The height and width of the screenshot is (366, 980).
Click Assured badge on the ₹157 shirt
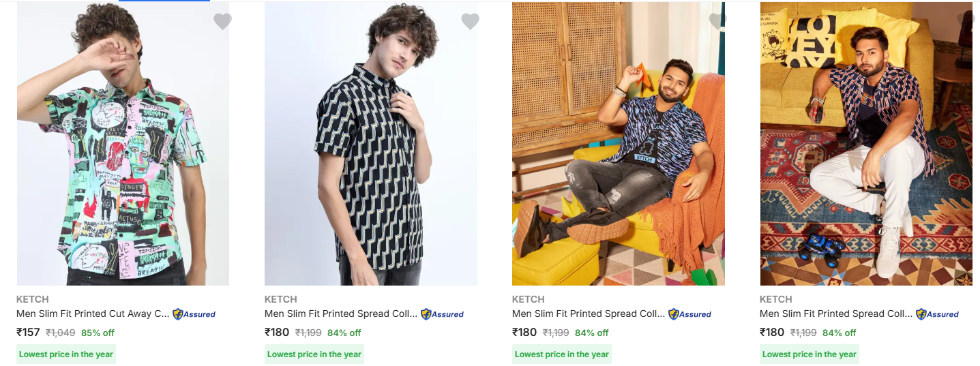click(x=194, y=314)
